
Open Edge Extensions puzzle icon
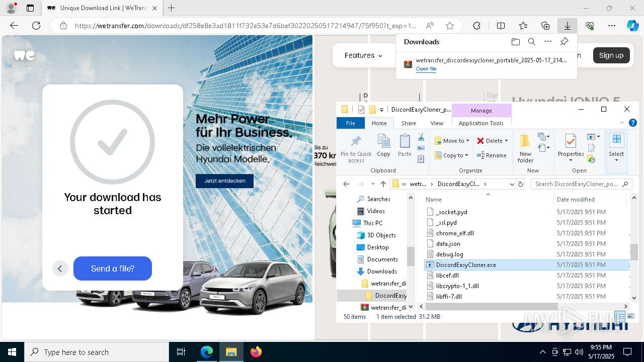[x=476, y=26]
